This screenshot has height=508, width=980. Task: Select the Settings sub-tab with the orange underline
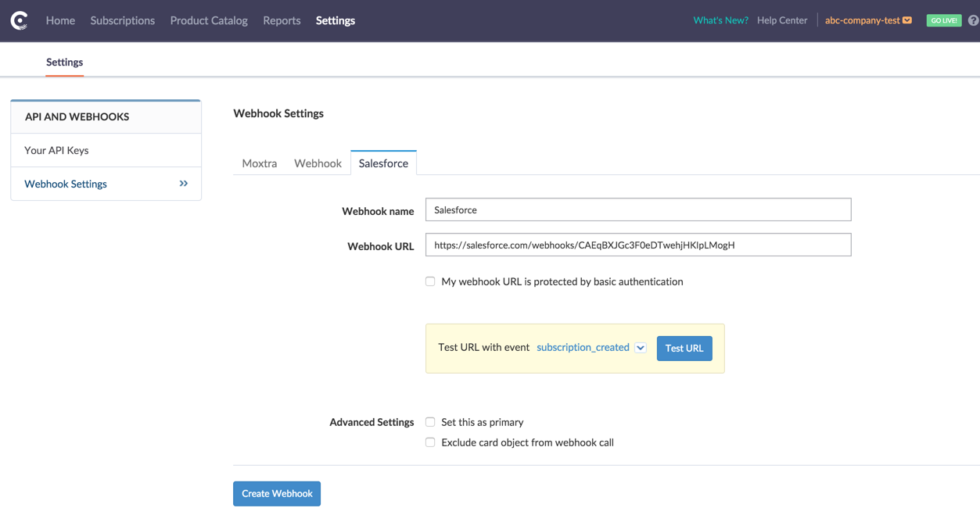point(64,62)
